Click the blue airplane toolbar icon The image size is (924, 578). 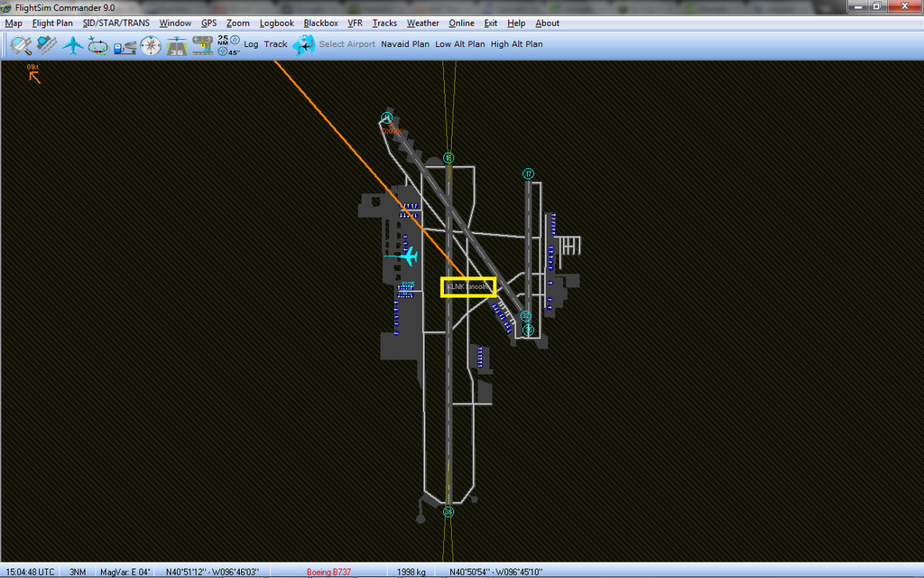[x=73, y=44]
